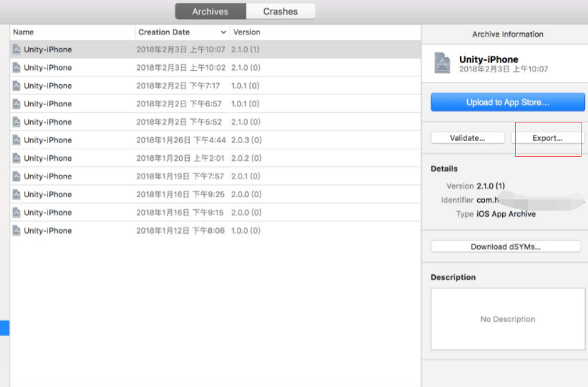Screen dimensions: 588x387
Task: Click the date 2018年2月3日 上午10:07 in the list
Action: pyautogui.click(x=181, y=49)
